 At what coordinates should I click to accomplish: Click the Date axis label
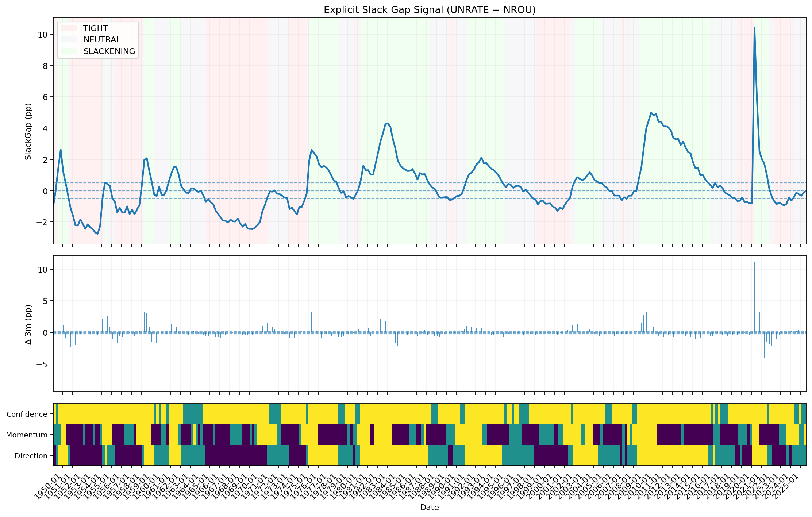coord(430,507)
